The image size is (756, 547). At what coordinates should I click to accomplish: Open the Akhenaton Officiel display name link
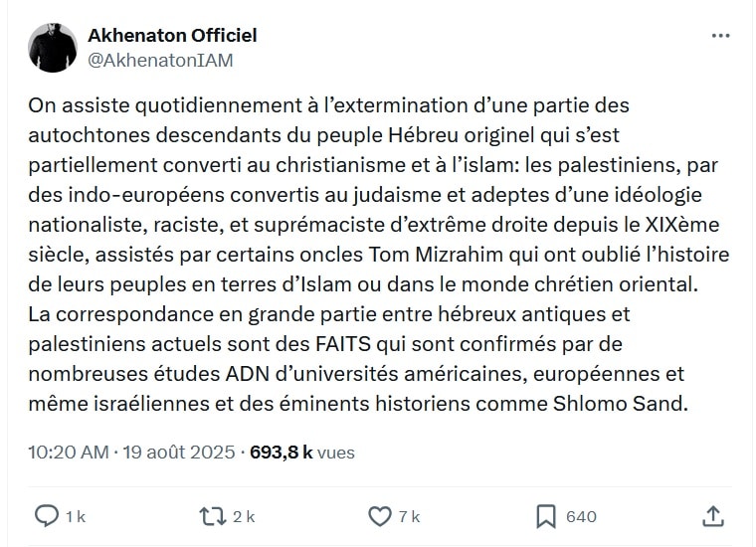[x=172, y=35]
